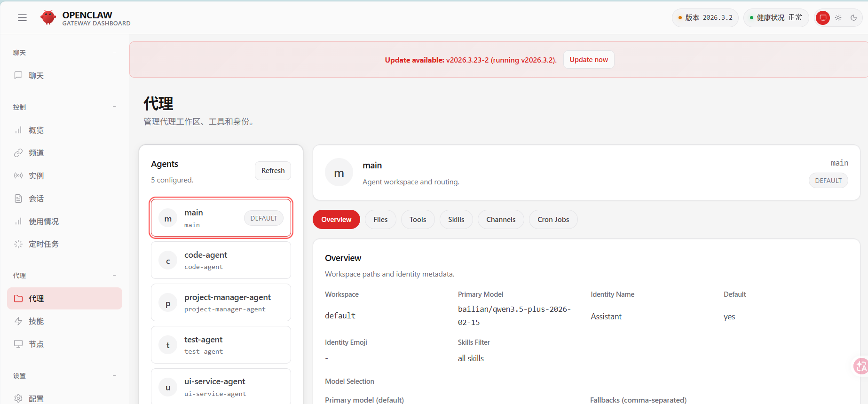Click the Update now button
The width and height of the screenshot is (868, 404).
point(589,60)
